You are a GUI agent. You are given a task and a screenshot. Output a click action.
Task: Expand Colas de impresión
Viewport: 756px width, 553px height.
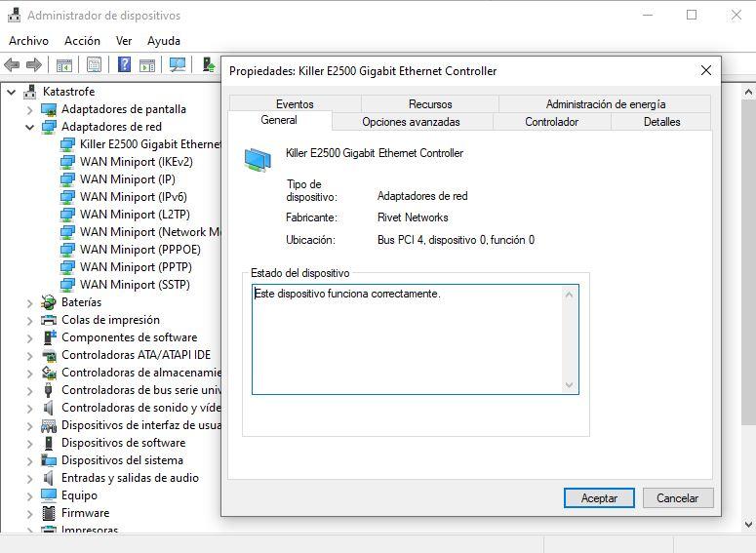click(30, 320)
